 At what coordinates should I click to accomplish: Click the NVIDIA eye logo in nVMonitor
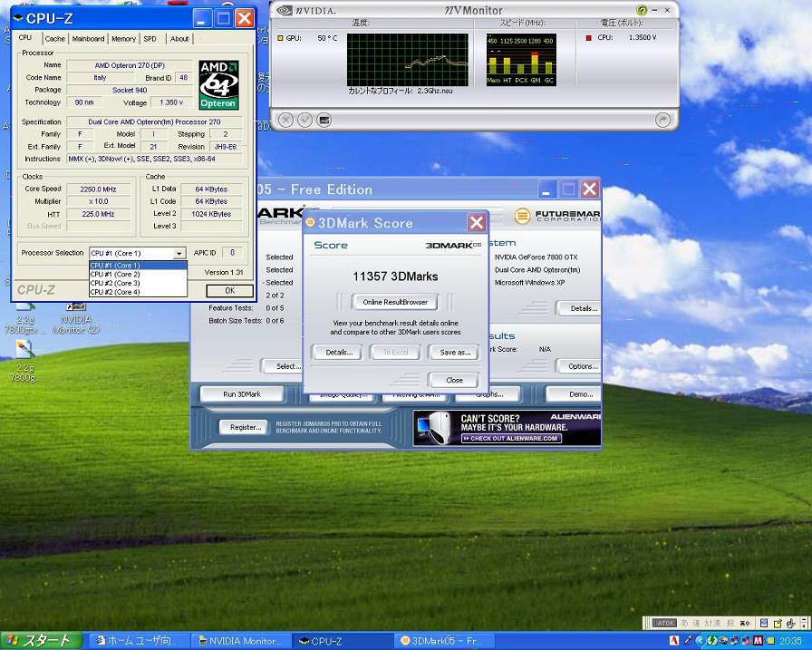click(x=285, y=10)
